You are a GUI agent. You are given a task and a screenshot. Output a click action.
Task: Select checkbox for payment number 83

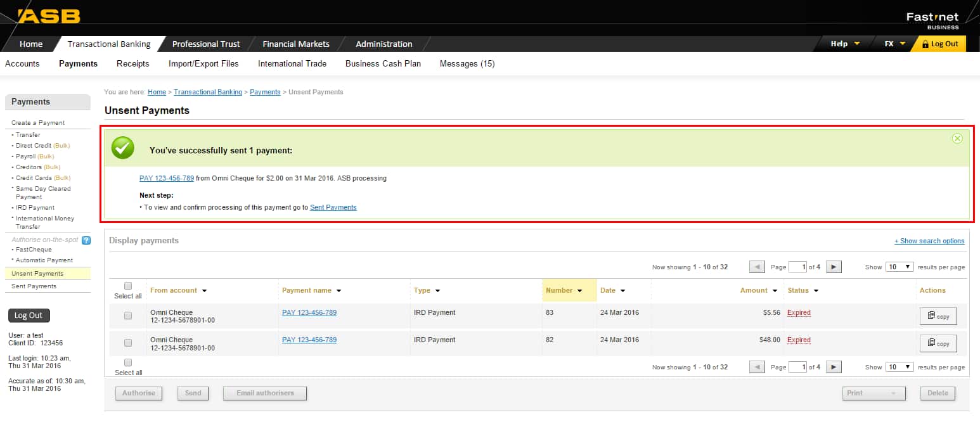[x=128, y=316]
